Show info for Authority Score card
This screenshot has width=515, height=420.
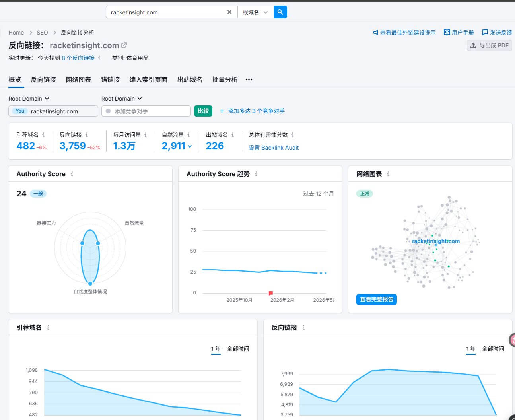(x=72, y=174)
